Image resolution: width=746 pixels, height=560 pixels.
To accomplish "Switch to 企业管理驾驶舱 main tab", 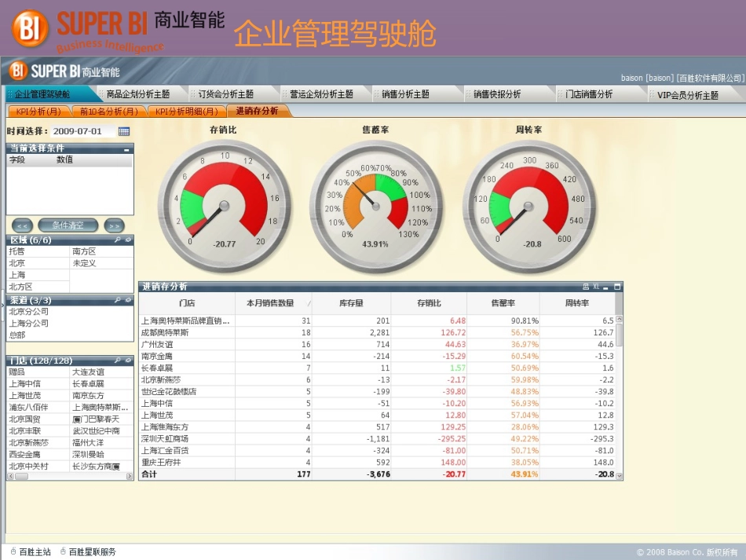I will pos(42,94).
